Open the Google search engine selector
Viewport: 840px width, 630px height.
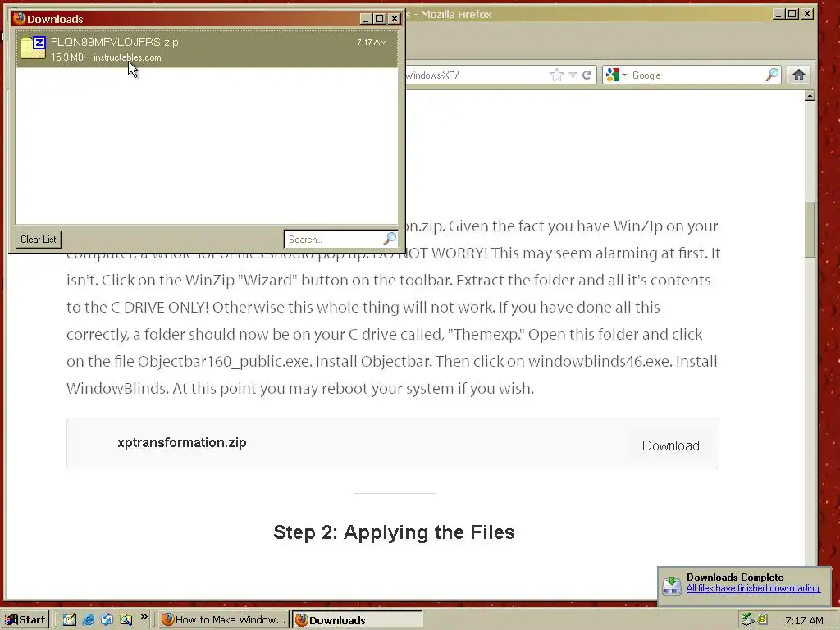616,75
